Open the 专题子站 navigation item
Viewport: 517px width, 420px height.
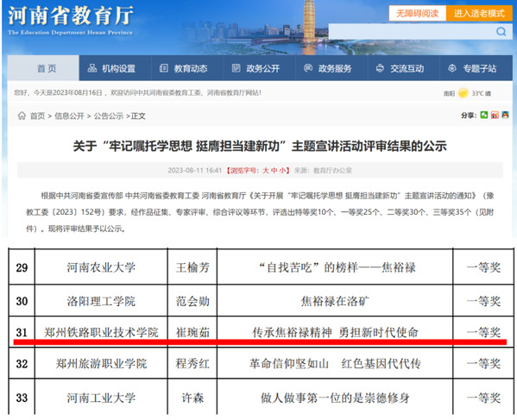click(473, 68)
